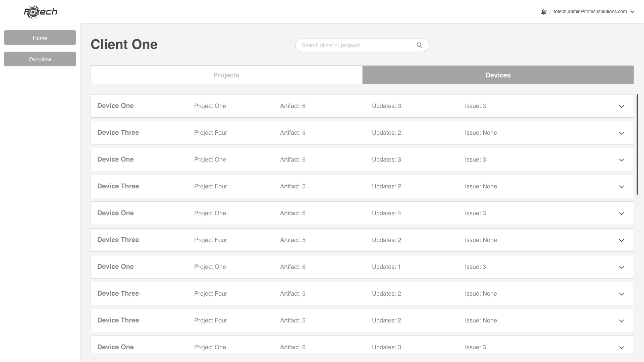Viewport: 644px width, 362px height.
Task: Click the notification bell icon
Action: 544,12
